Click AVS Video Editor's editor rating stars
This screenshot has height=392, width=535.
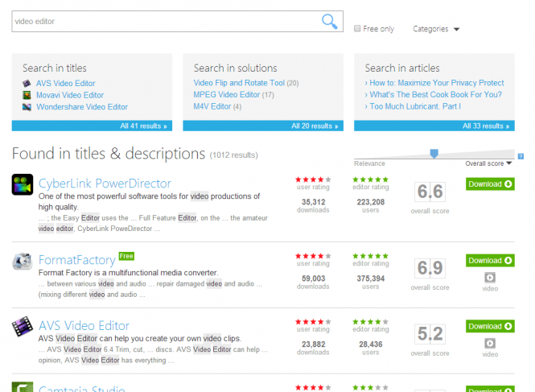tap(371, 322)
